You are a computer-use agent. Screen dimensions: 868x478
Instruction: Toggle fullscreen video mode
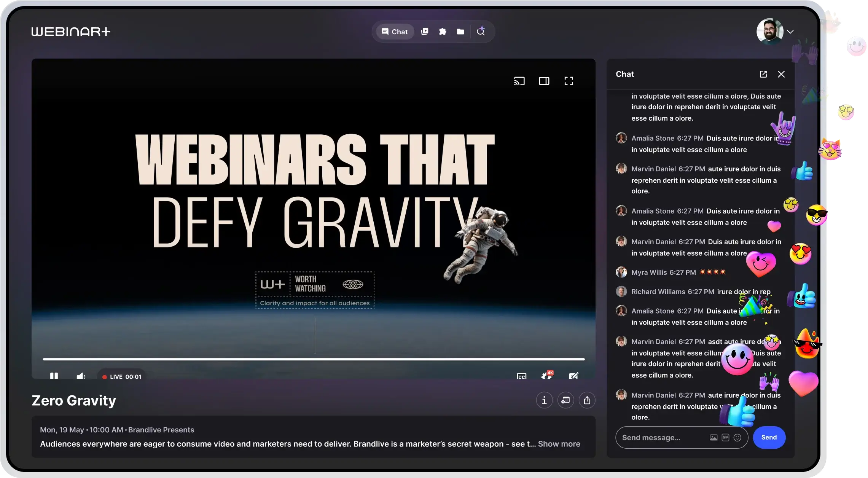(569, 81)
